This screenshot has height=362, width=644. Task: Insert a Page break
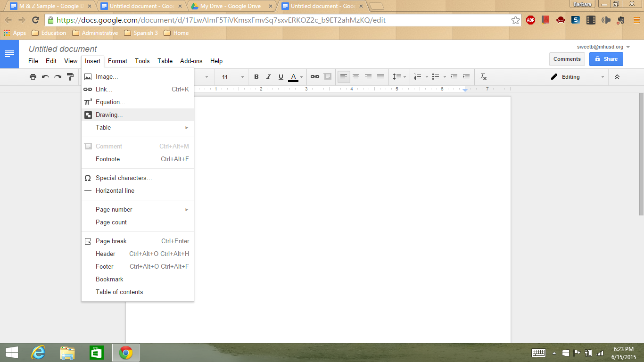(x=138, y=241)
